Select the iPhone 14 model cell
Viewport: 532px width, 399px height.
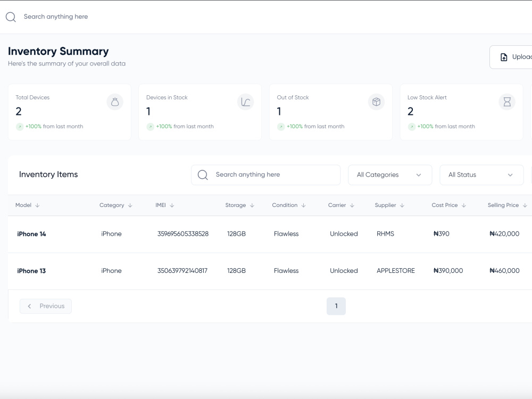click(31, 234)
